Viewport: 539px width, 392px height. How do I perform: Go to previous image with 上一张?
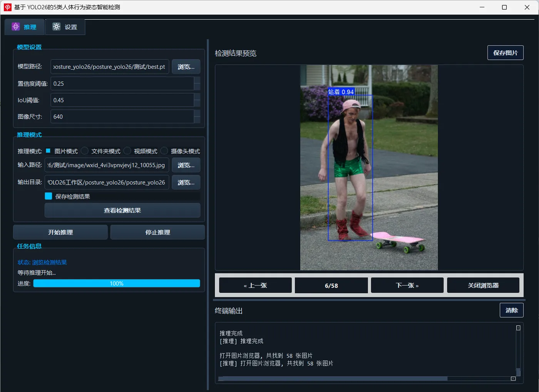pos(255,285)
